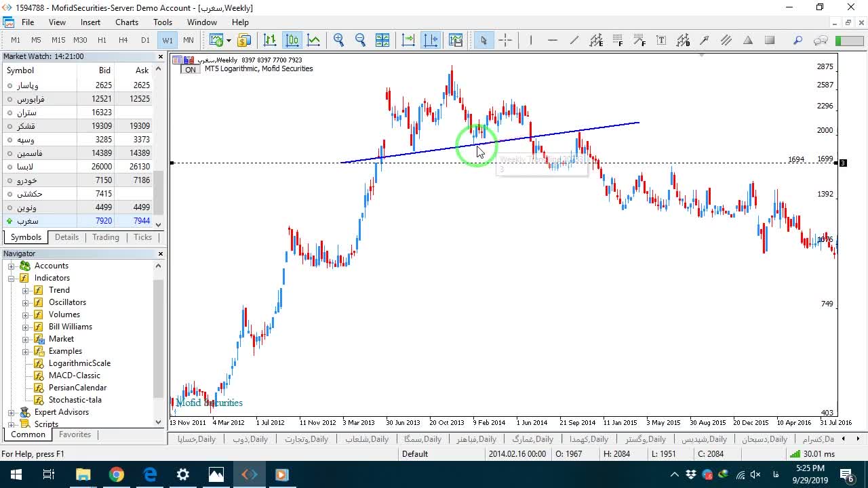
Task: Select the Text label tool
Action: click(661, 40)
